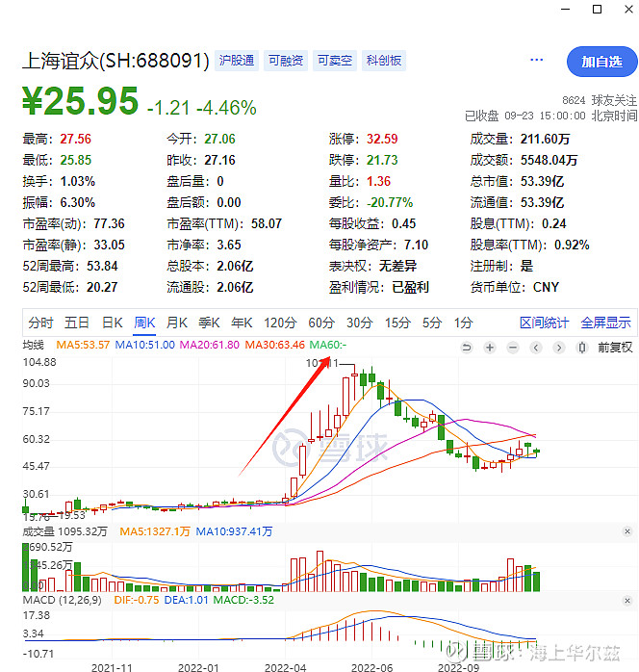The width and height of the screenshot is (639, 672).
Task: Open 全屏显示 fullscreen chart
Action: (x=605, y=323)
